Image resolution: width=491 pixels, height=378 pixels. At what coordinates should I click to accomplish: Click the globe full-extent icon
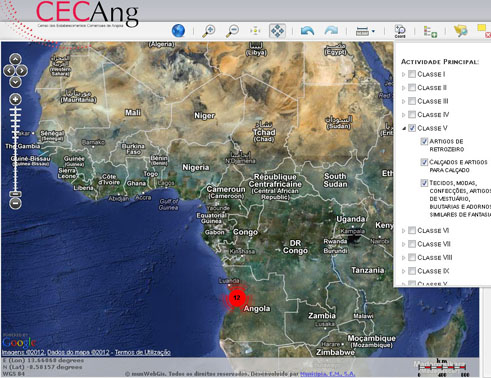(178, 31)
